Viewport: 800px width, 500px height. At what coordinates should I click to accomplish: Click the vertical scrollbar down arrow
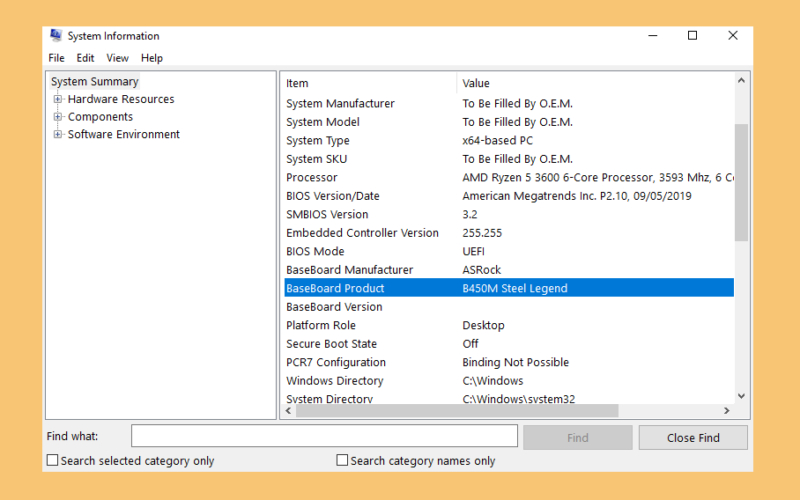click(x=741, y=396)
